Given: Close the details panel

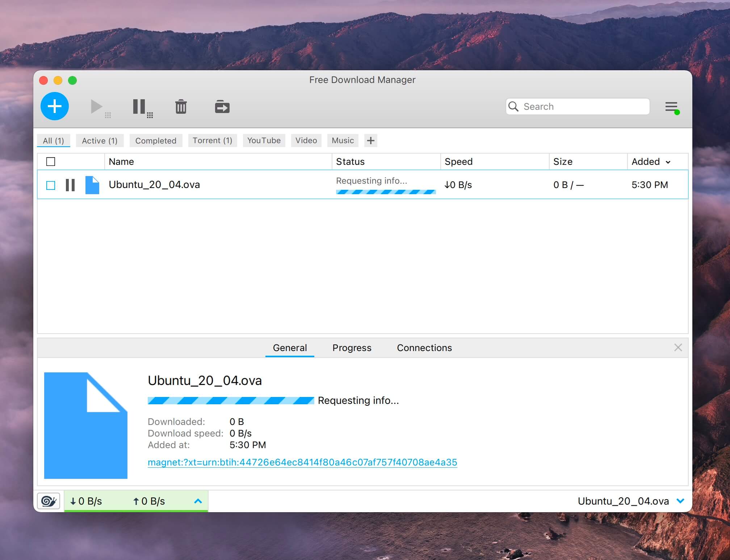Looking at the screenshot, I should coord(678,348).
